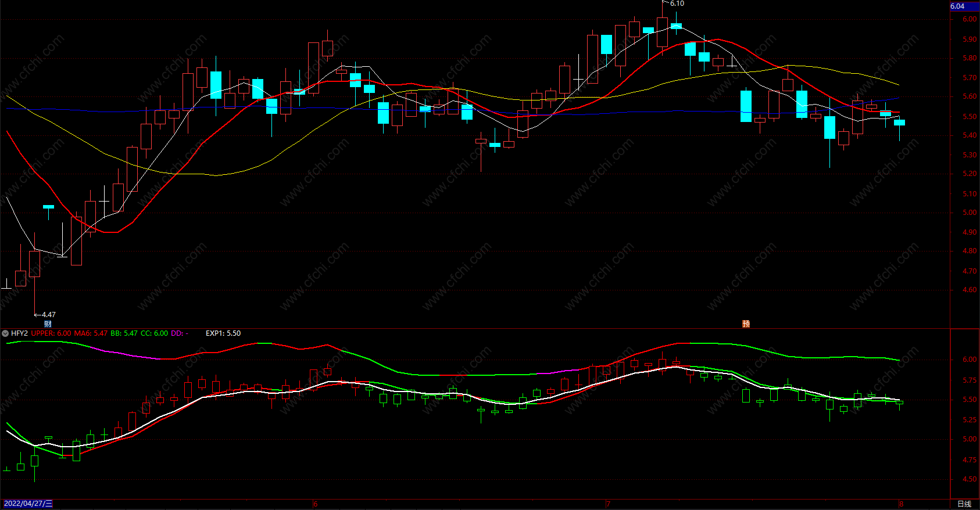
Task: Click the orange 预 forecast marker
Action: [746, 324]
